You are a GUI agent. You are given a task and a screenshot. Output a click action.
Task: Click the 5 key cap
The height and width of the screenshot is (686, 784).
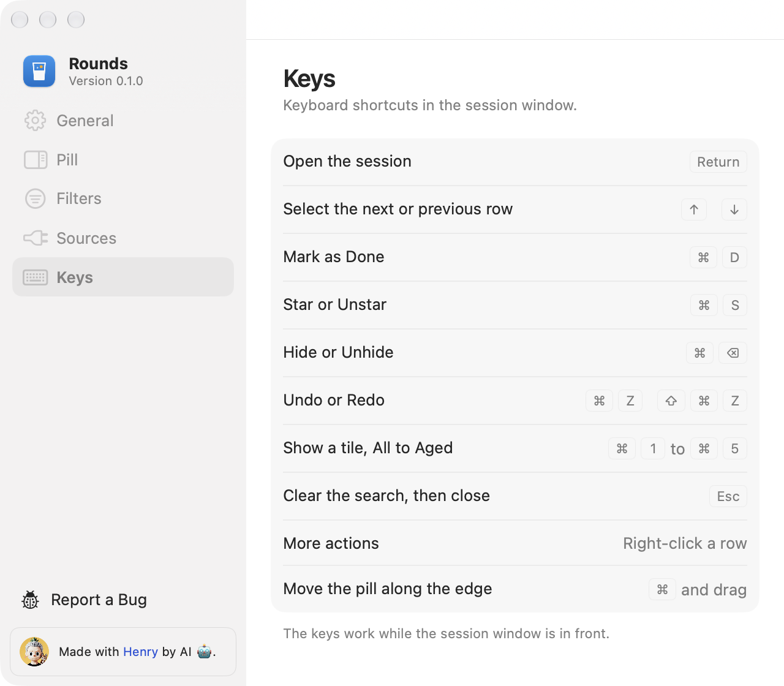click(x=735, y=448)
